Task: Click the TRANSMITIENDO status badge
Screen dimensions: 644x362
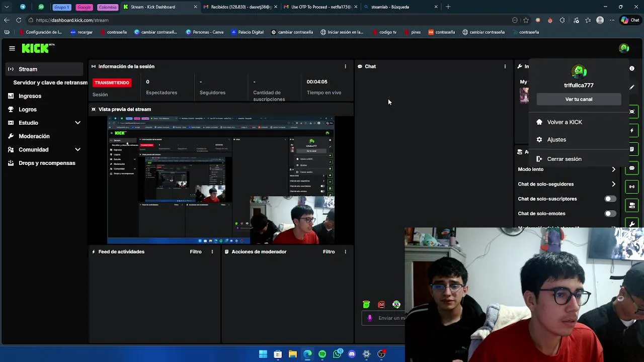Action: pyautogui.click(x=112, y=82)
